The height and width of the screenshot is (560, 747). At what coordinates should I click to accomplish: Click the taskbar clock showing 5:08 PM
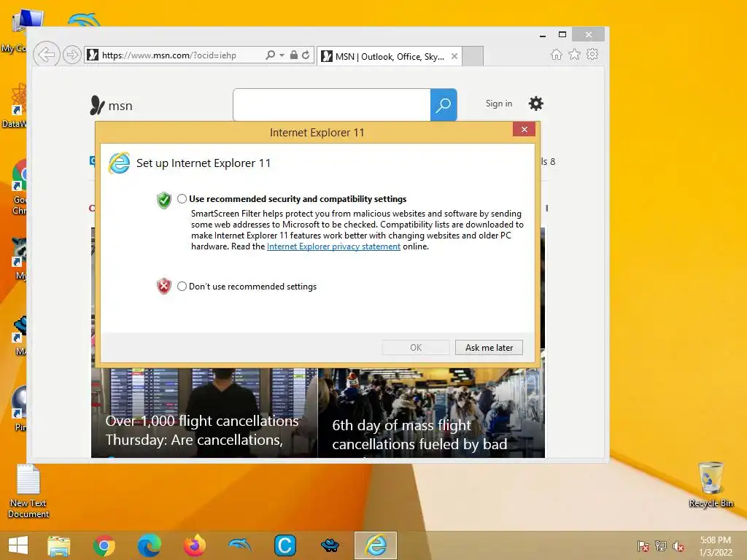coord(716,546)
